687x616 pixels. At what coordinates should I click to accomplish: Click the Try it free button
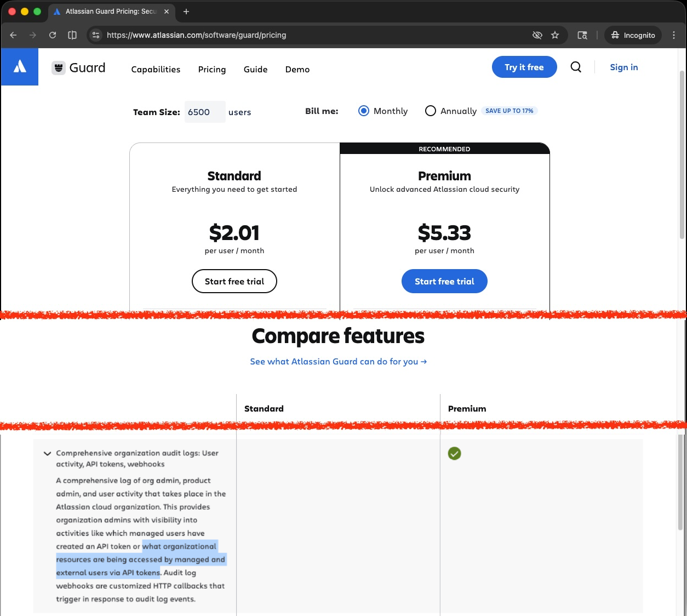pyautogui.click(x=524, y=67)
